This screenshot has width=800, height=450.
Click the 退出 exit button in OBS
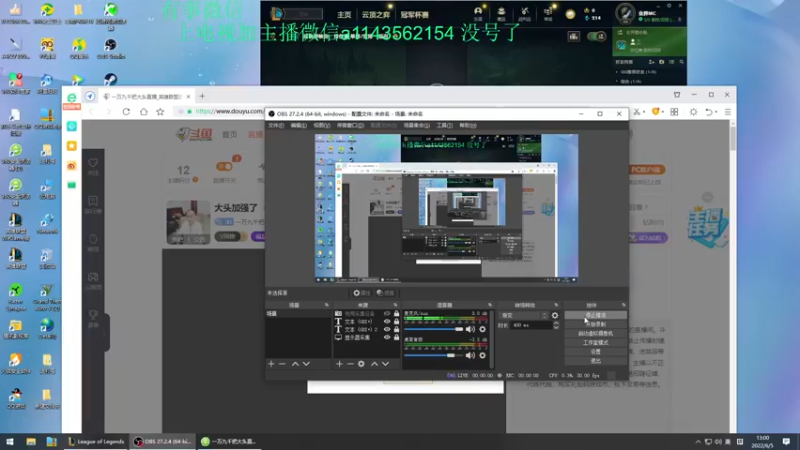click(x=595, y=361)
